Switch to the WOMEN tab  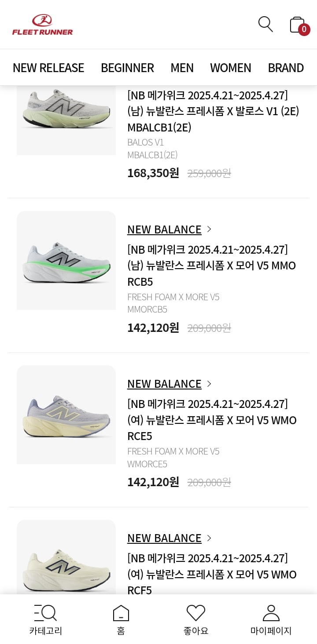click(x=231, y=68)
